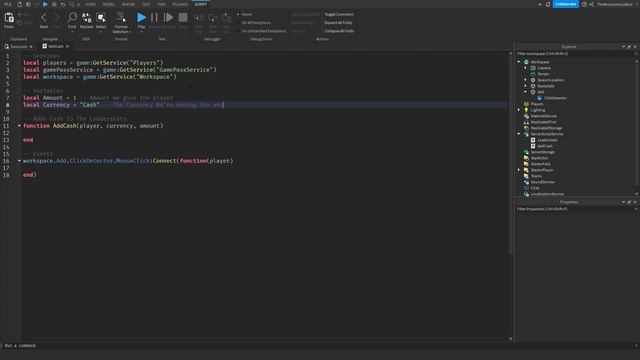Viewport: 640px width, 360px height.
Task: Collapse the Workspace tree node
Action: (519, 62)
